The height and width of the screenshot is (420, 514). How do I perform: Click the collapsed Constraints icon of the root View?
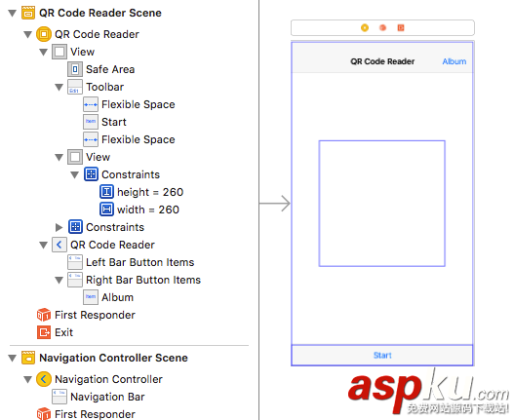tap(75, 227)
